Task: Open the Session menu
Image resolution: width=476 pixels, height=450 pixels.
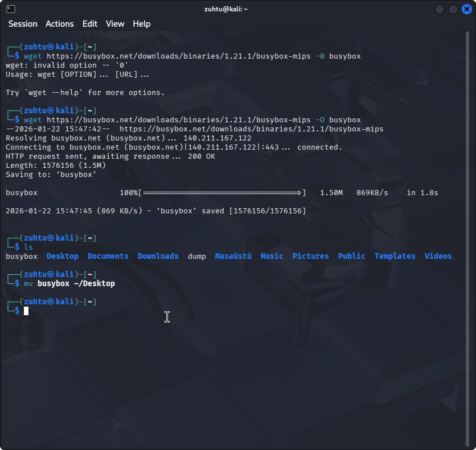Action: (x=23, y=24)
